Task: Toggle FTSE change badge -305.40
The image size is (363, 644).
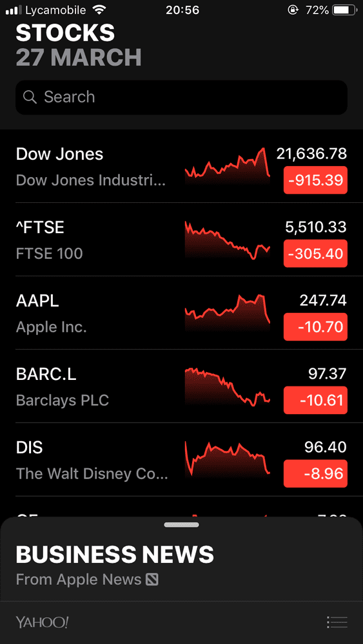Action: click(x=315, y=253)
